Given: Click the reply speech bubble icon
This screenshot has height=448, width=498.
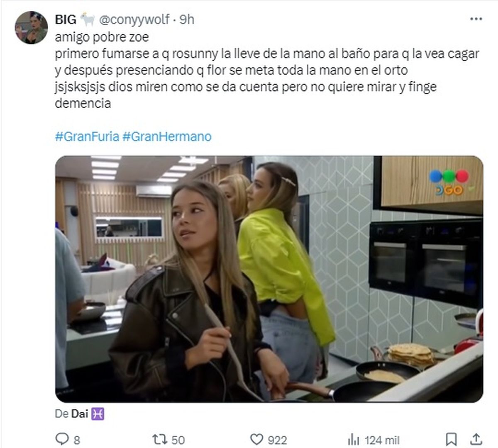Looking at the screenshot, I should pyautogui.click(x=62, y=439).
